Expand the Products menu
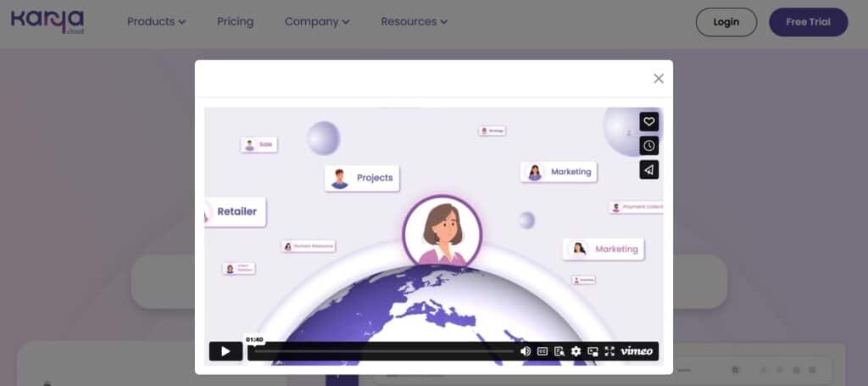The height and width of the screenshot is (386, 868). pos(157,21)
